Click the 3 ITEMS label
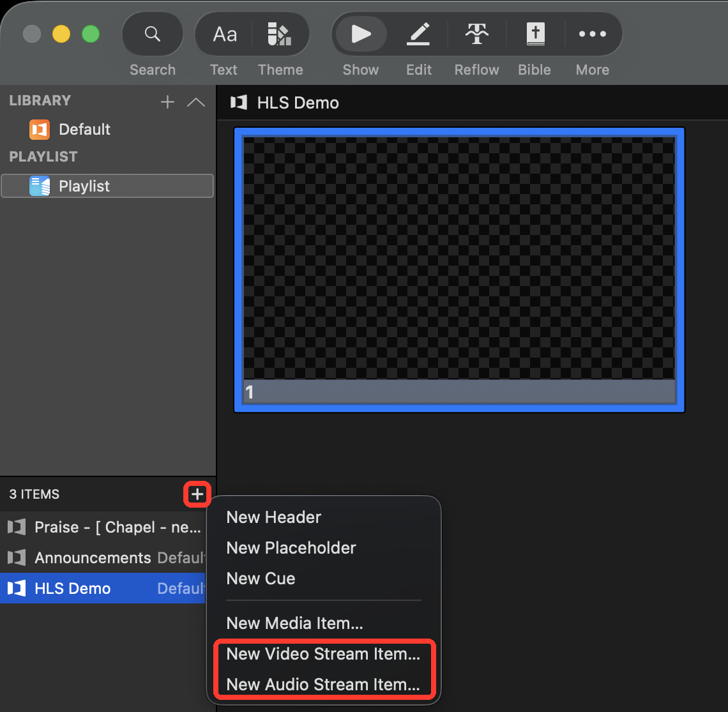The width and height of the screenshot is (728, 712). coord(34,494)
